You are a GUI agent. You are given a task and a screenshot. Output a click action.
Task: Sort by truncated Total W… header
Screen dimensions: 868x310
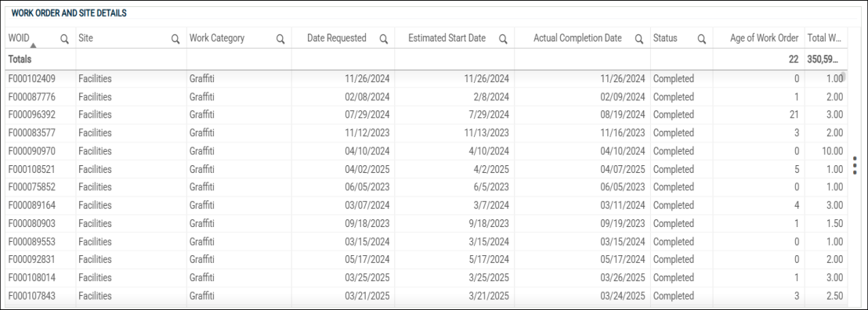tap(824, 38)
